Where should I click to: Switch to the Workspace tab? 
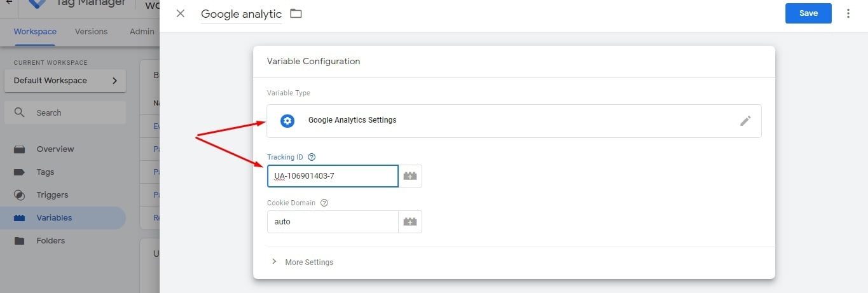click(35, 32)
